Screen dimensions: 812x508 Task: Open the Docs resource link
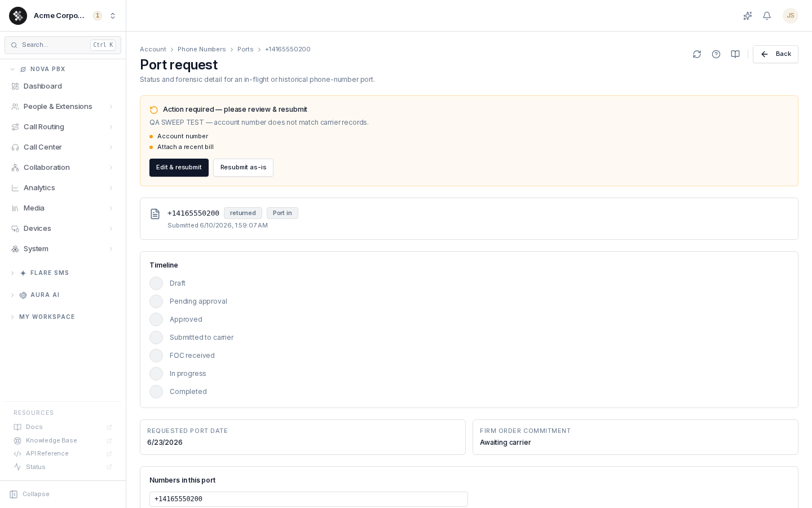coord(63,427)
